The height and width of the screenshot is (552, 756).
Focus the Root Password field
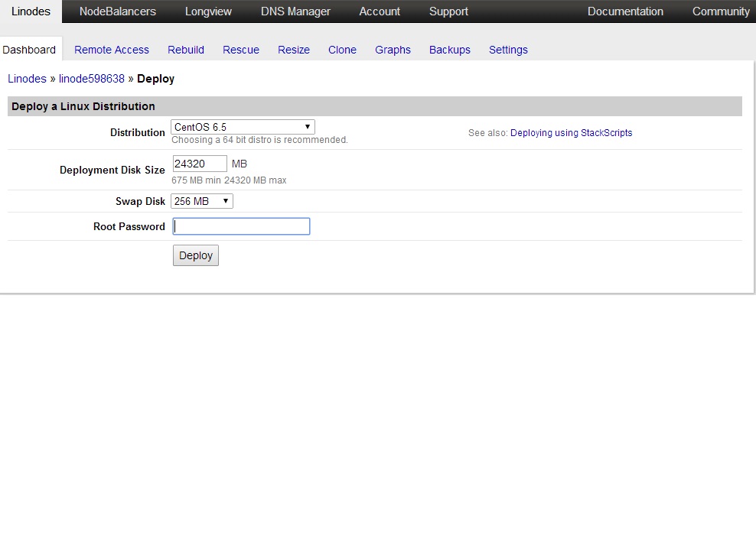coord(241,226)
